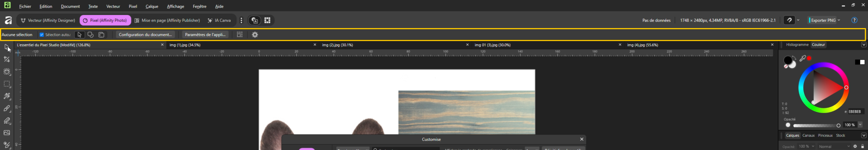Image resolution: width=868 pixels, height=150 pixels.
Task: Open the gear settings icon in context toolbar
Action: tap(255, 35)
